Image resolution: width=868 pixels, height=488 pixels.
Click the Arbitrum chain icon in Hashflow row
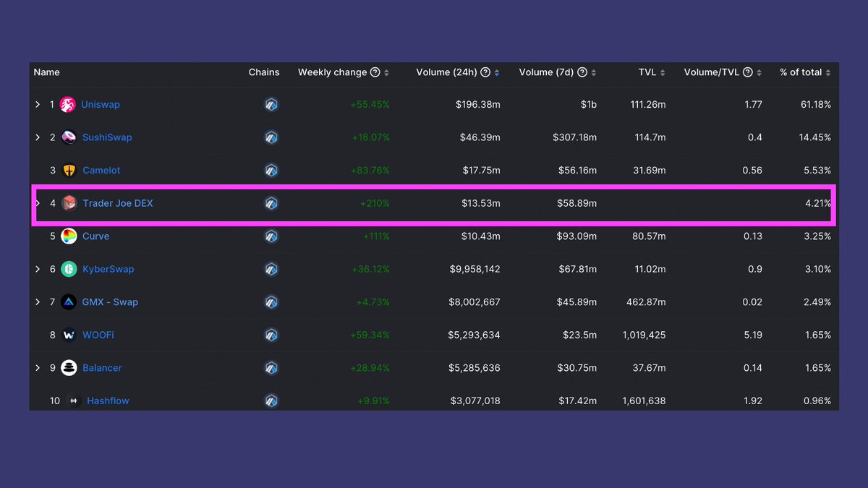(271, 401)
